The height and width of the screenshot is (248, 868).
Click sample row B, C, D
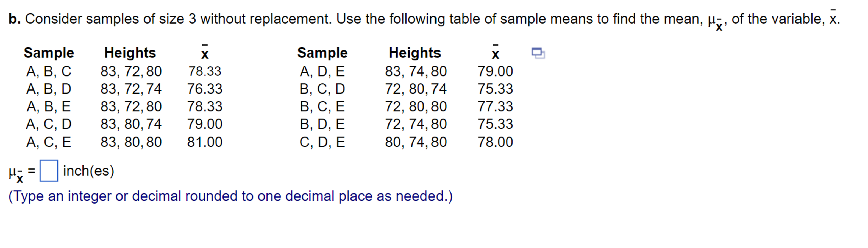click(323, 89)
